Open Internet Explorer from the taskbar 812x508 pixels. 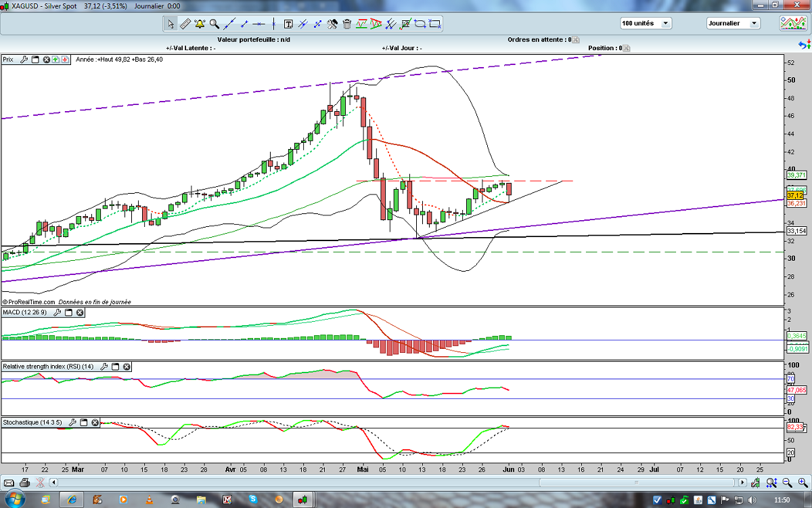(x=70, y=500)
